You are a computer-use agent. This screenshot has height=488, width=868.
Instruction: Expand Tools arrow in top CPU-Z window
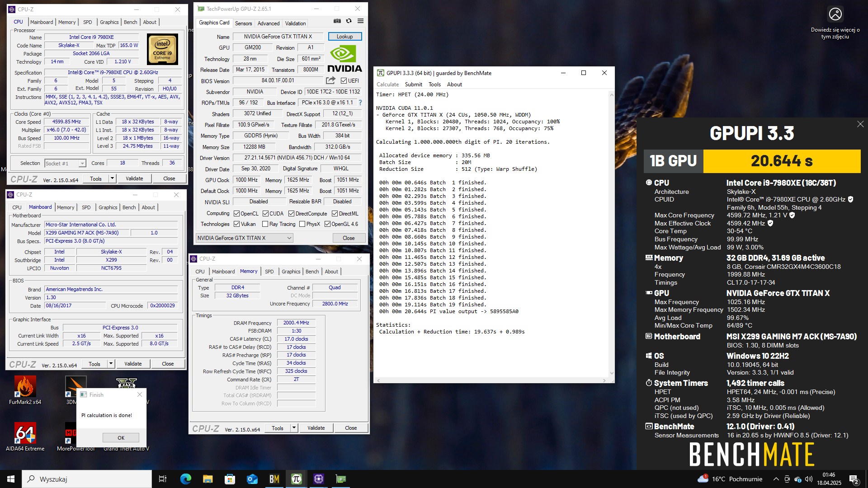[112, 178]
